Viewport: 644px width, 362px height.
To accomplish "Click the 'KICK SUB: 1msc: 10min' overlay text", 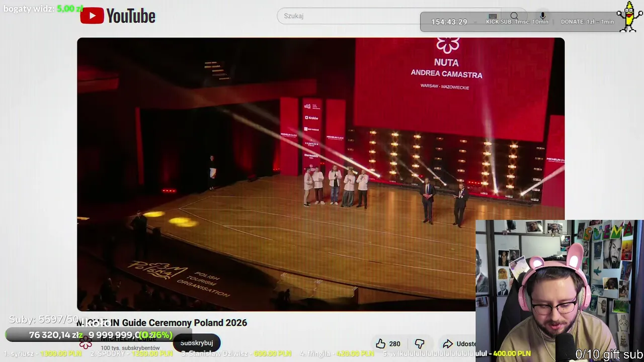I will point(517,22).
